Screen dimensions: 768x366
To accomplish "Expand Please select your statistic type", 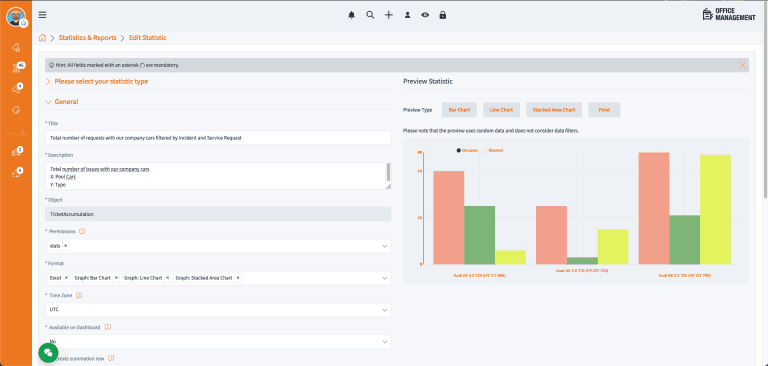I will 96,82.
